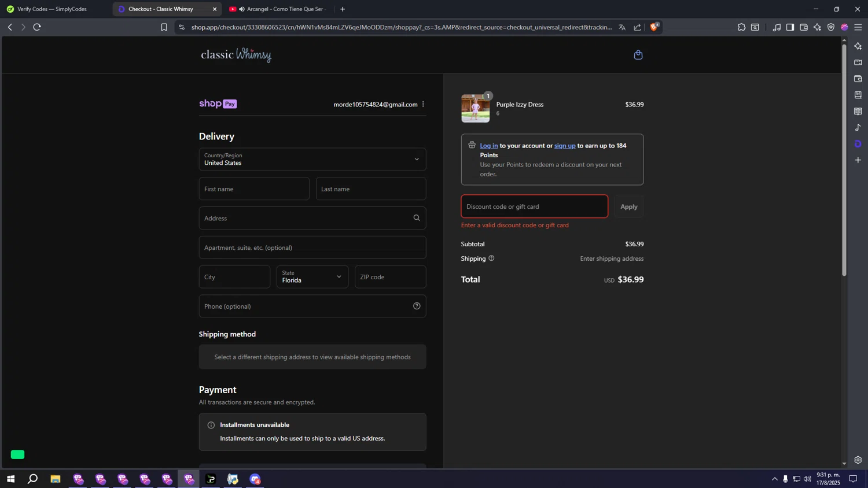Viewport: 868px width, 488px height.
Task: Open a new browser tab
Action: (x=343, y=9)
